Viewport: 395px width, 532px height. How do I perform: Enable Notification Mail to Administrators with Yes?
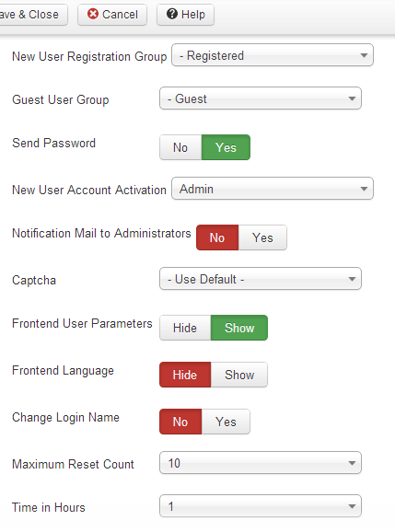[262, 237]
